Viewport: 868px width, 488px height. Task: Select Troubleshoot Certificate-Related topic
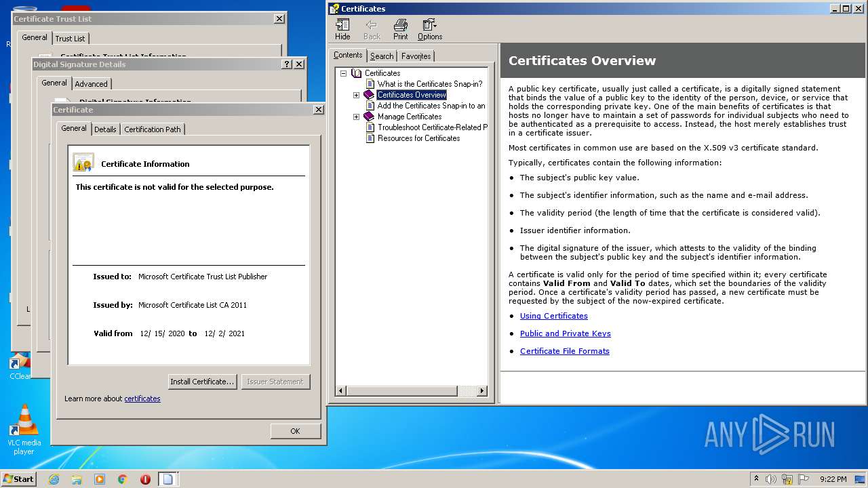pyautogui.click(x=432, y=127)
